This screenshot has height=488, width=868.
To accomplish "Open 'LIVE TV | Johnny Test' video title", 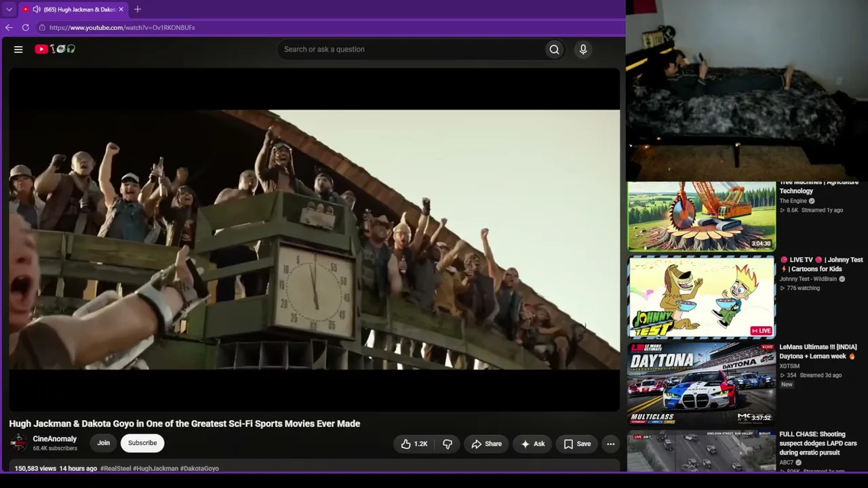I will coord(821,264).
